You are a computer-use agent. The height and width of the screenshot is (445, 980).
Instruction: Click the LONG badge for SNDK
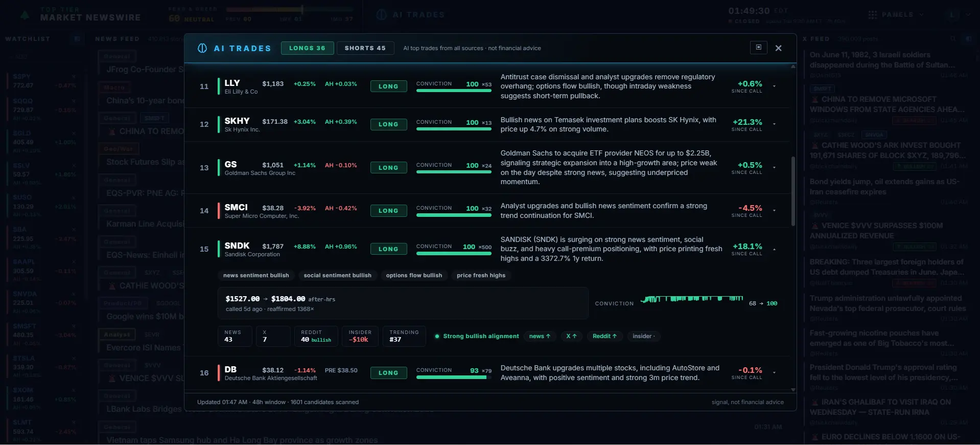click(388, 249)
